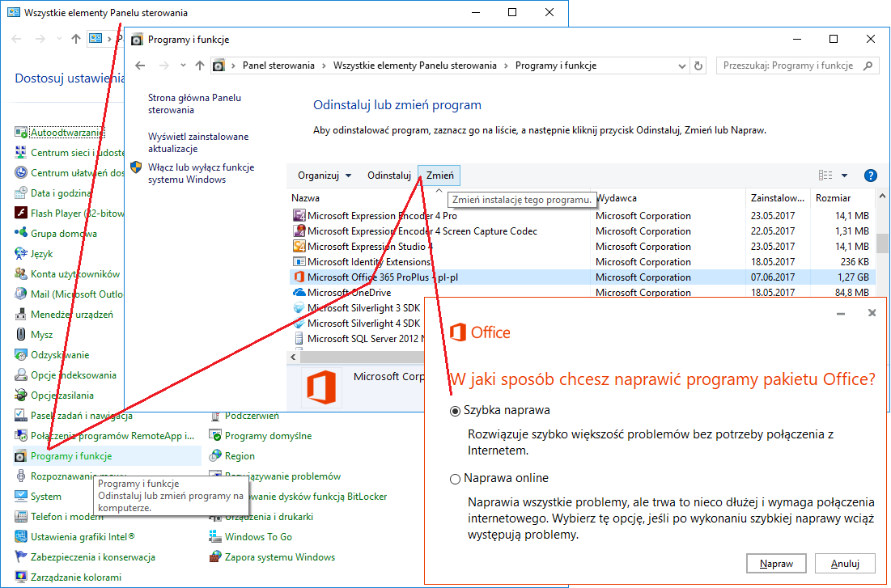Select Microsoft Silverlight 4 SDK row
891x588 pixels.
point(357,324)
